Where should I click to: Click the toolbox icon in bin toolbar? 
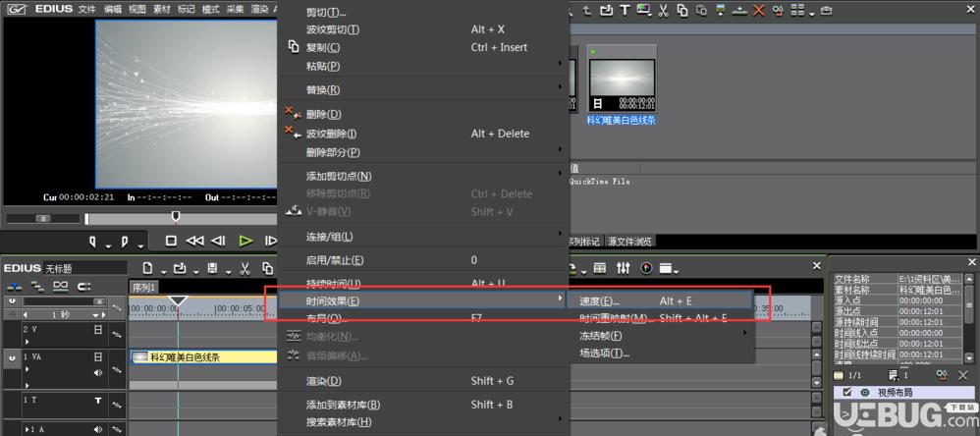pos(827,10)
